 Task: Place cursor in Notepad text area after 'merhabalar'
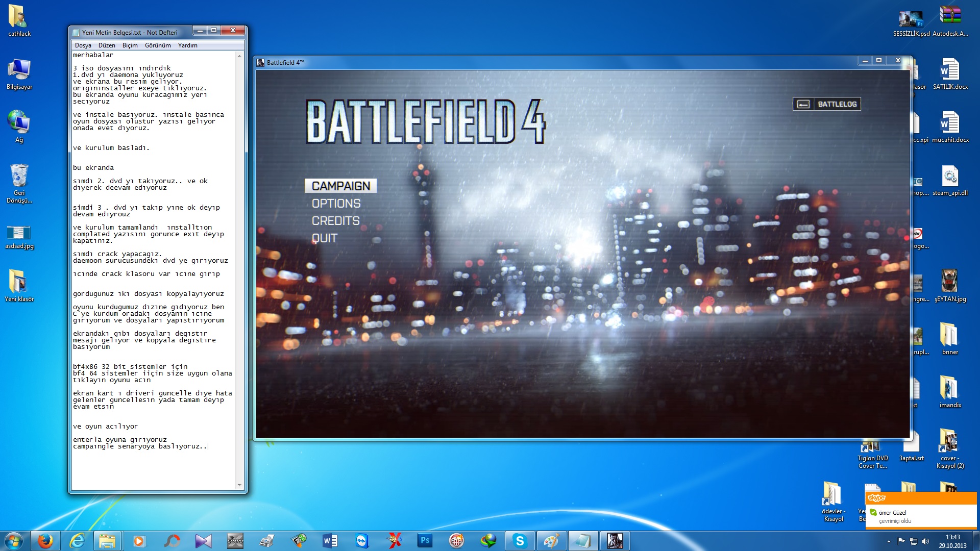coord(114,55)
